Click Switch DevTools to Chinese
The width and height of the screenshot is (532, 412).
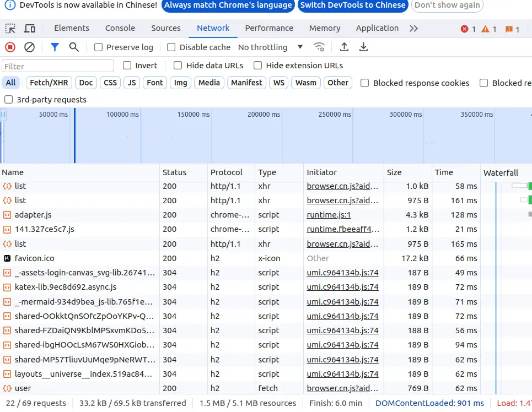coord(353,5)
